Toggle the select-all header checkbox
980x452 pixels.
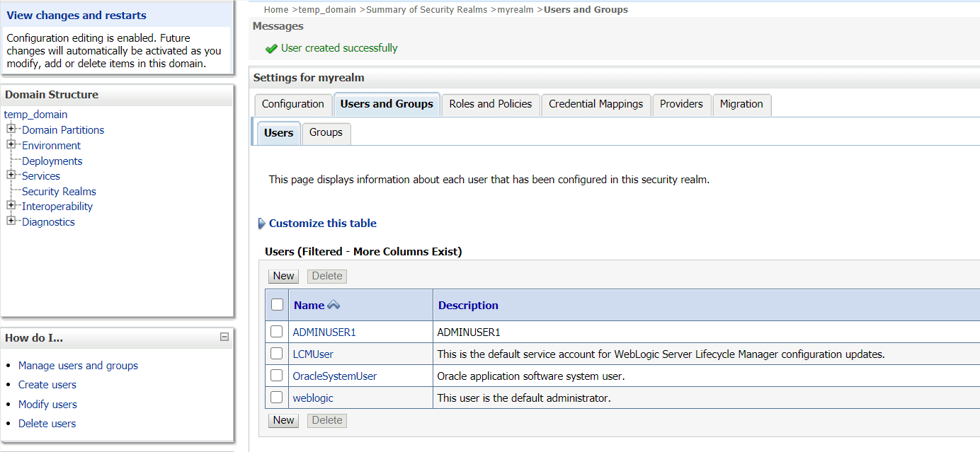point(278,305)
